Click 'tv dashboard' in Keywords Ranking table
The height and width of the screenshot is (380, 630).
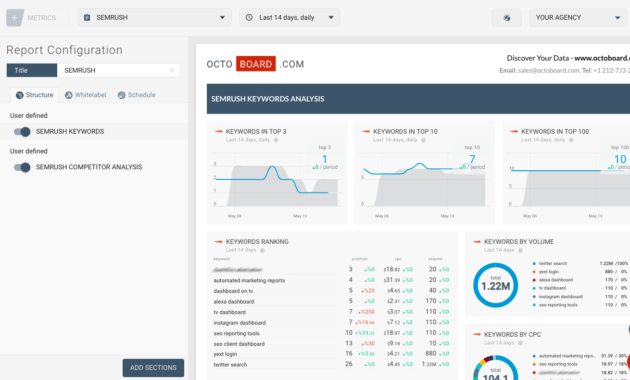(x=229, y=312)
